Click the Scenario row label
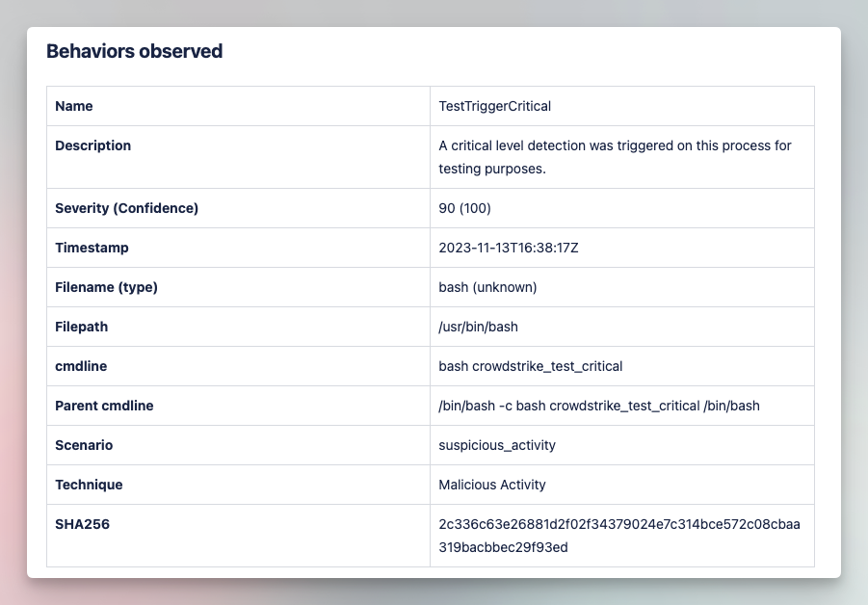Viewport: 868px width, 605px height. tap(84, 445)
